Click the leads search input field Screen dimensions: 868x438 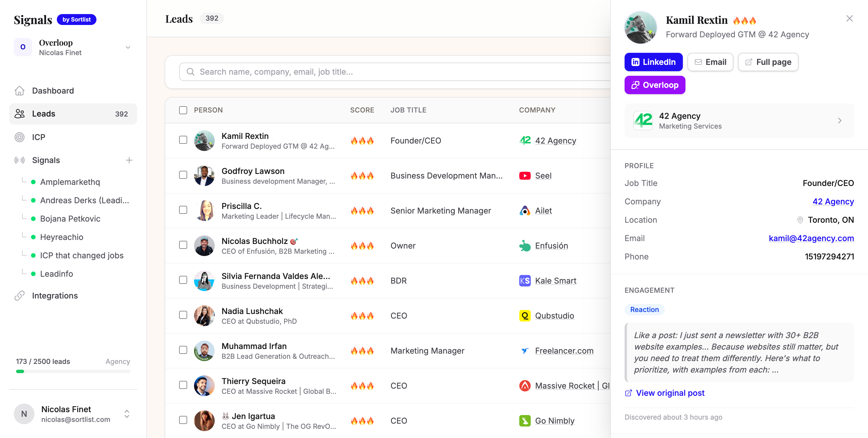tap(395, 72)
